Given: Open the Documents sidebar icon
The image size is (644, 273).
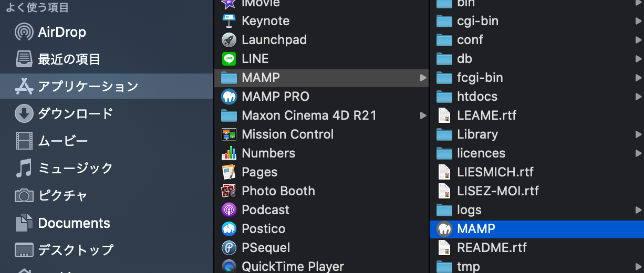Looking at the screenshot, I should 24,223.
